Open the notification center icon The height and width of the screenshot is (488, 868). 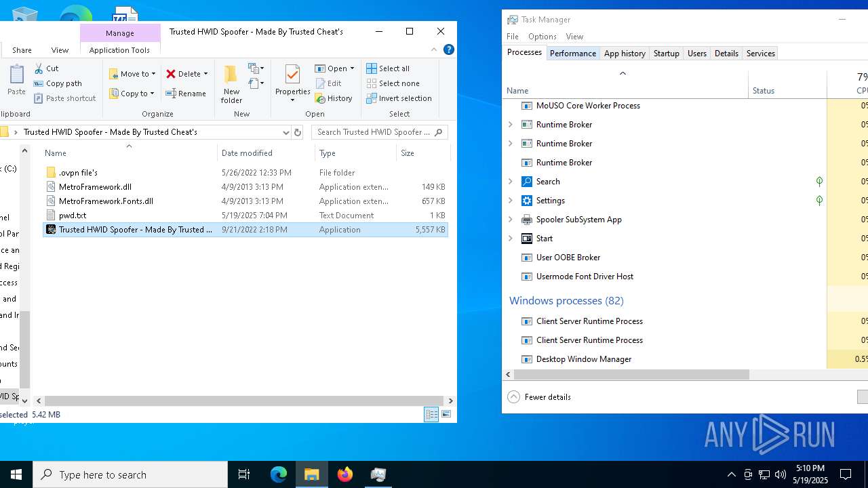(x=846, y=474)
